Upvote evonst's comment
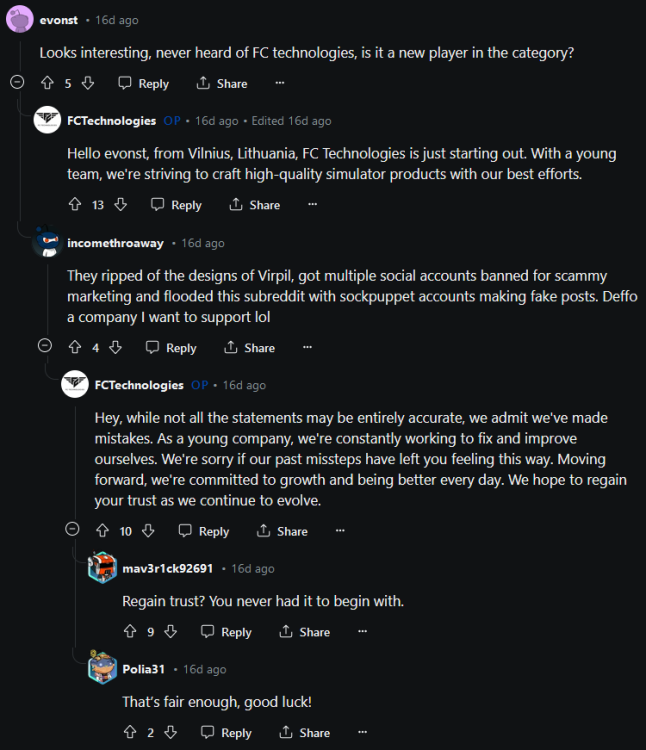This screenshot has height=750, width=646. (47, 83)
